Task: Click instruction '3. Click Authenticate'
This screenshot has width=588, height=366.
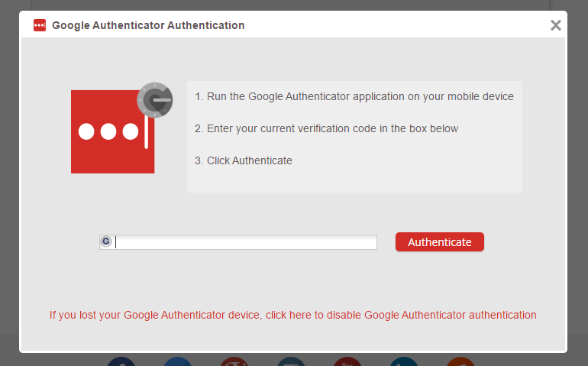Action: 244,160
